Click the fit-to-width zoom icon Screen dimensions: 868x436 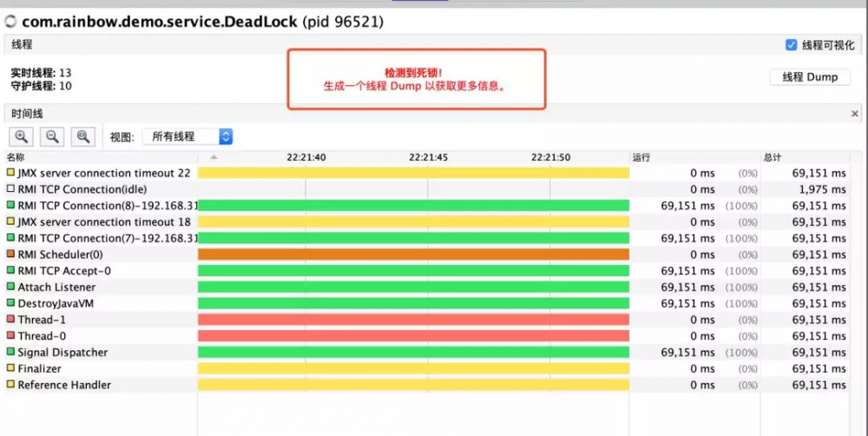tap(83, 136)
